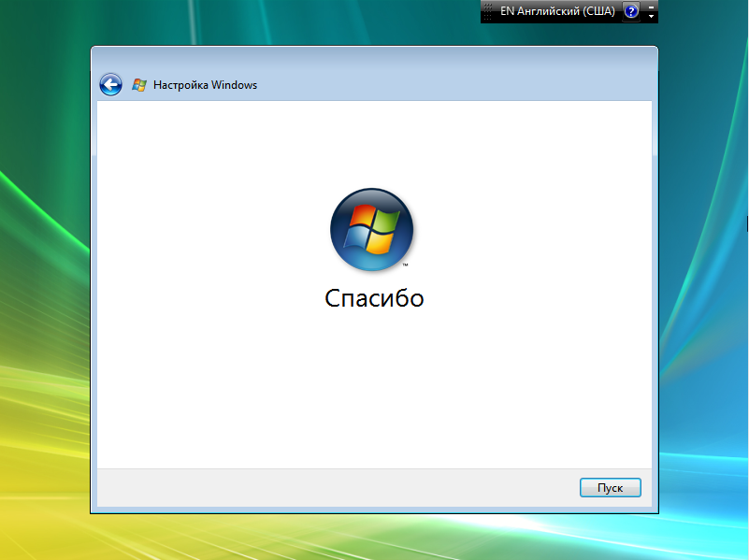The width and height of the screenshot is (749, 560).
Task: Open language bar help question mark
Action: [x=631, y=11]
